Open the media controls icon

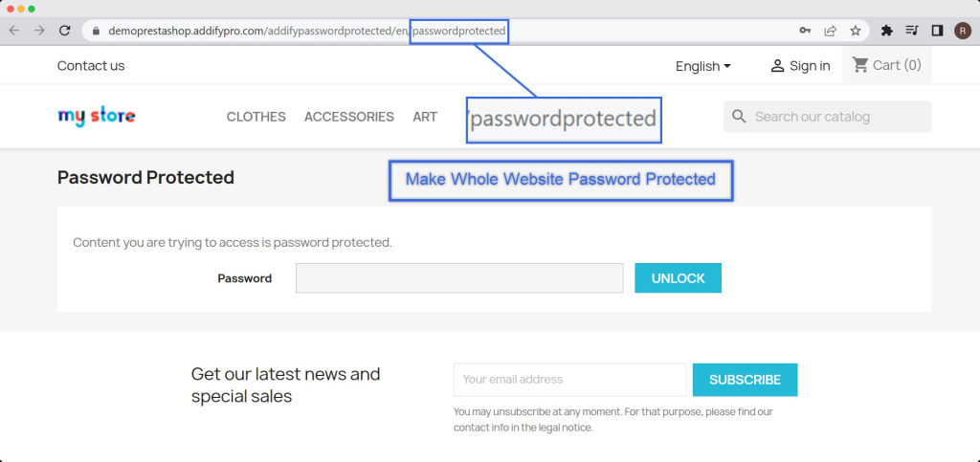pos(912,31)
